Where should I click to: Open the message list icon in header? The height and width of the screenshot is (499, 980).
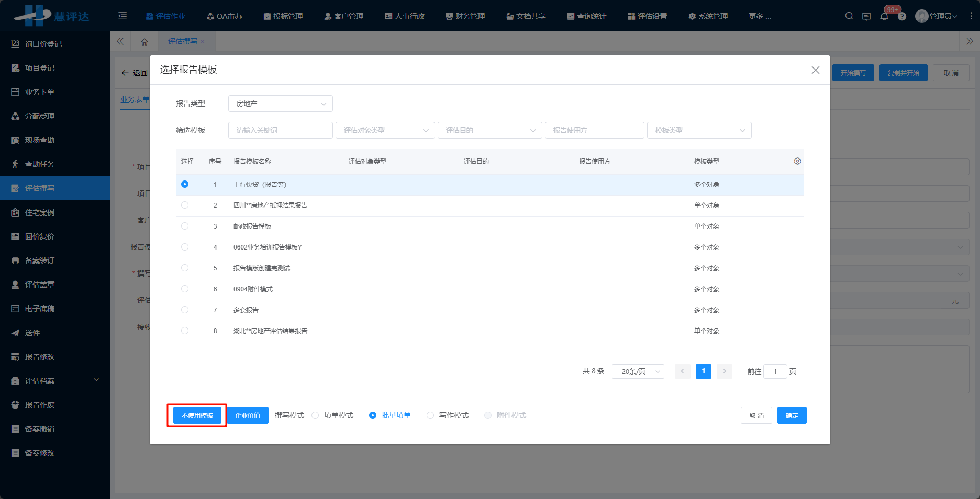coord(866,16)
